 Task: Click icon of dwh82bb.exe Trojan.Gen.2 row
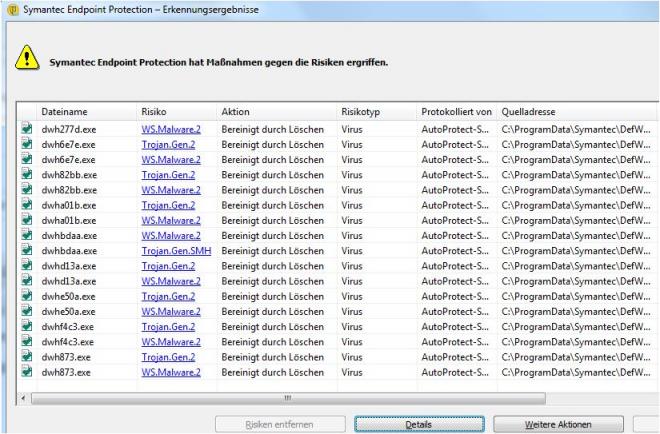[x=27, y=173]
